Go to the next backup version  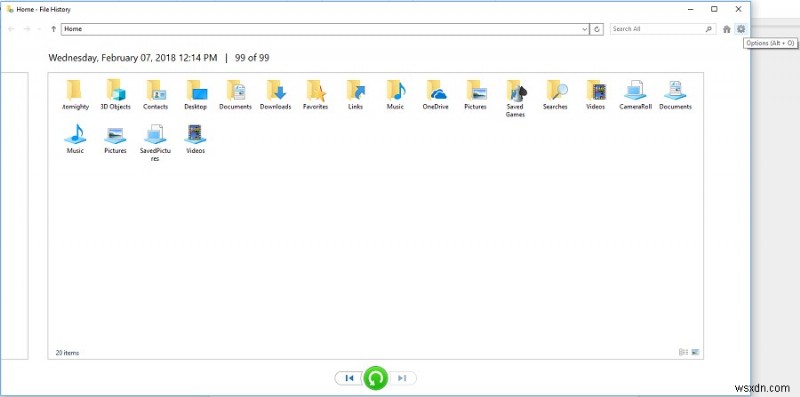click(402, 378)
